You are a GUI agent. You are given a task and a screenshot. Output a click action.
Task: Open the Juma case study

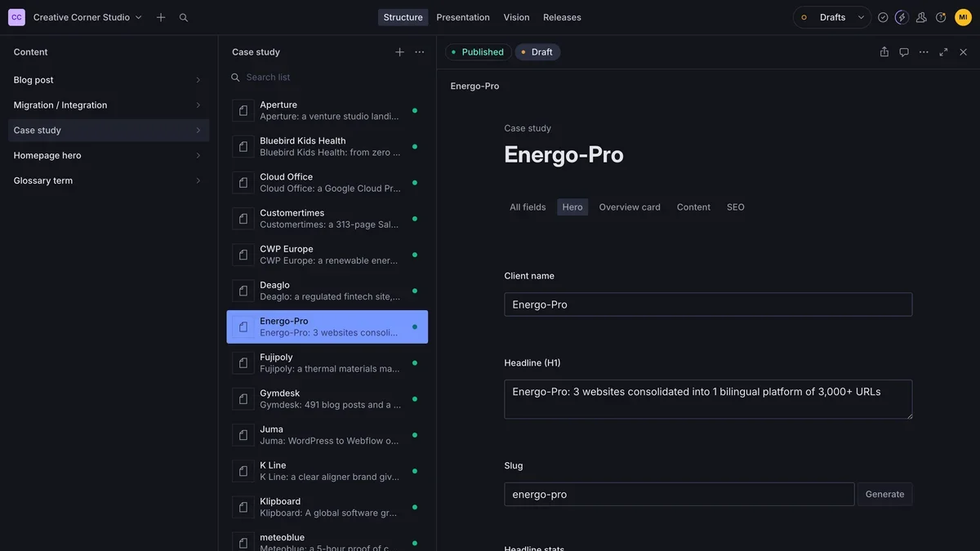click(x=327, y=435)
